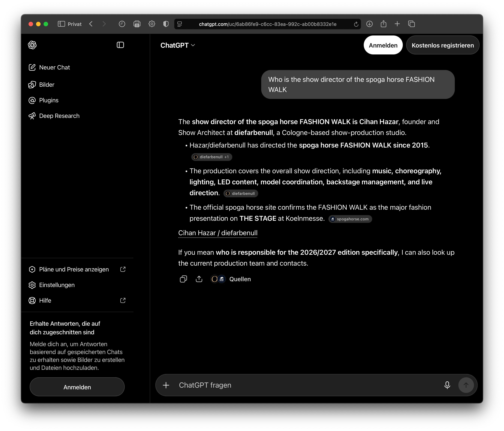Click the history clock icon in toolbar

coord(122,24)
